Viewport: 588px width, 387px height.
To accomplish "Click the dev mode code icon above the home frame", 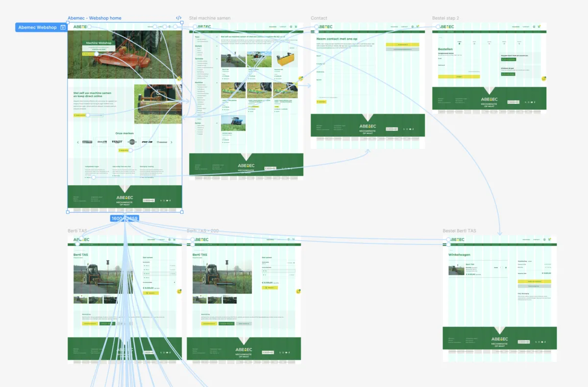I will (x=178, y=18).
